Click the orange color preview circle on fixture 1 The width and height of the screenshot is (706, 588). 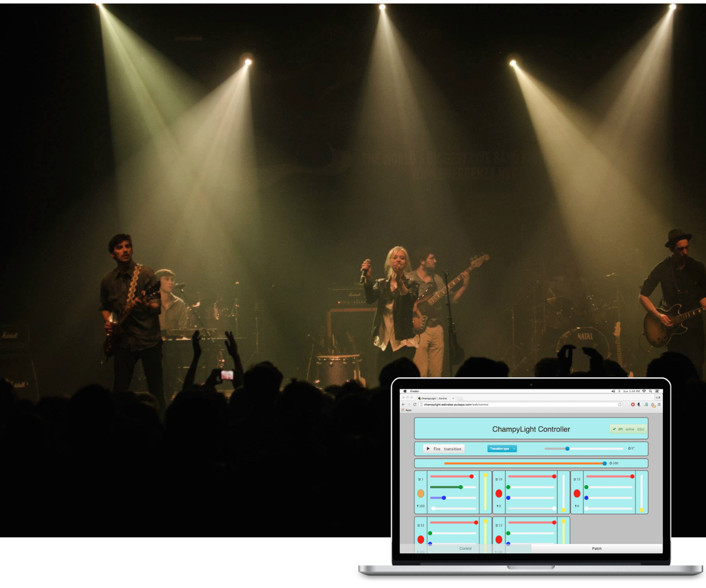click(x=421, y=493)
